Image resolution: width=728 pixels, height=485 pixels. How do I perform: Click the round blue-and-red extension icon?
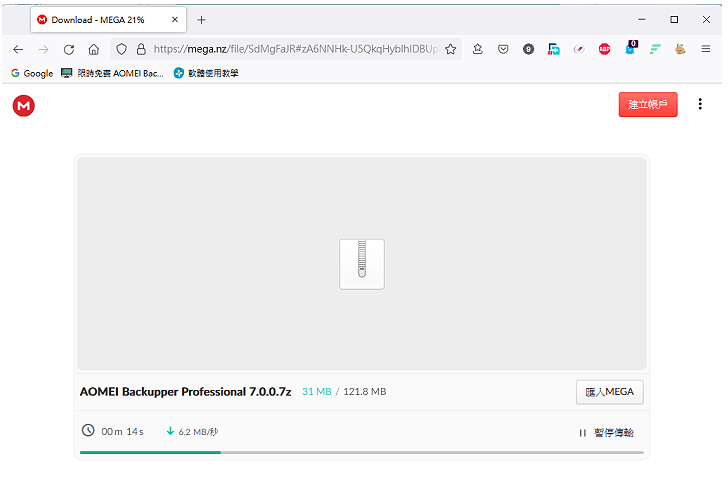(579, 49)
